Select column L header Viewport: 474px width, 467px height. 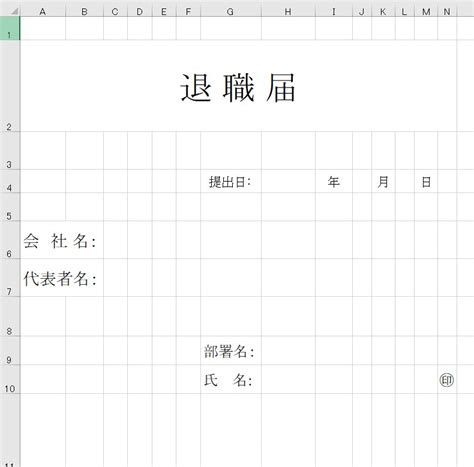point(405,12)
